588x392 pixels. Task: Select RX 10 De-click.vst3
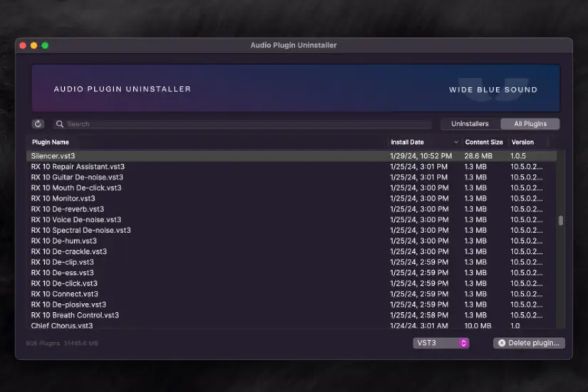pos(292,283)
